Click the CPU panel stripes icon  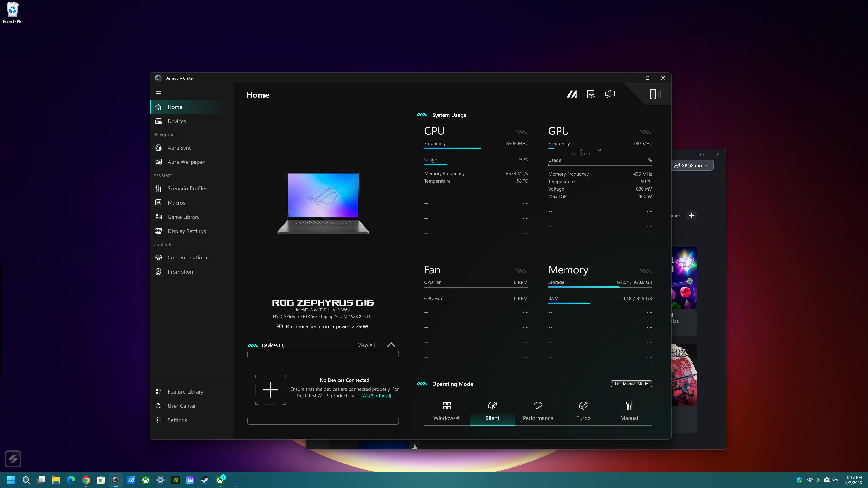coord(521,132)
